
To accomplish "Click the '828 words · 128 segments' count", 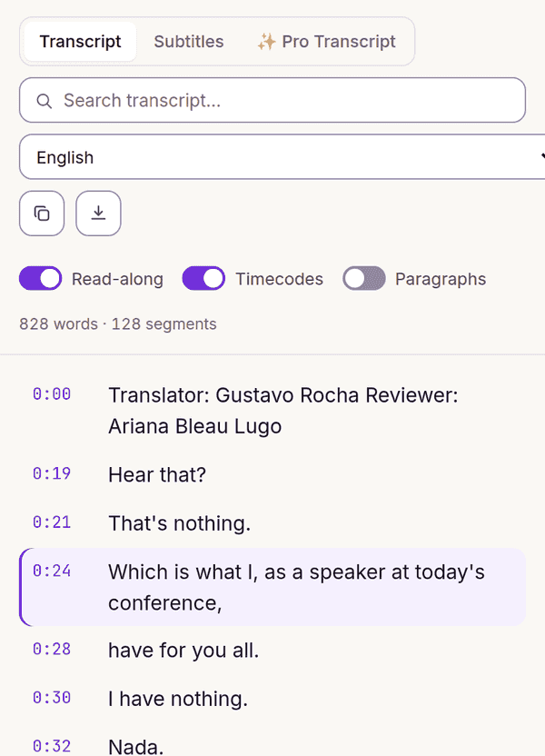I will coord(118,324).
